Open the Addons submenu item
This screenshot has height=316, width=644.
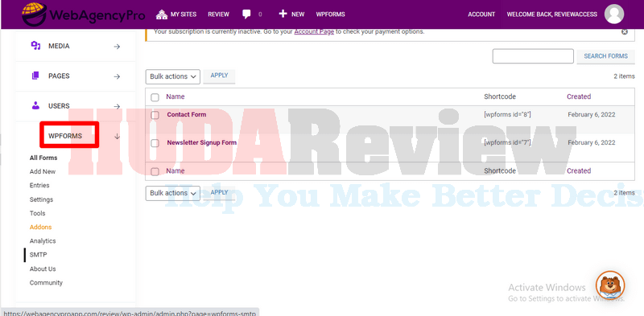[x=41, y=227]
